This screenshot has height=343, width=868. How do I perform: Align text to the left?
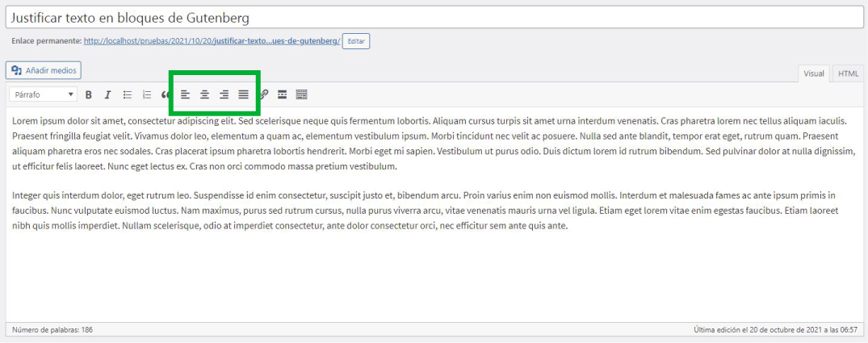(186, 94)
